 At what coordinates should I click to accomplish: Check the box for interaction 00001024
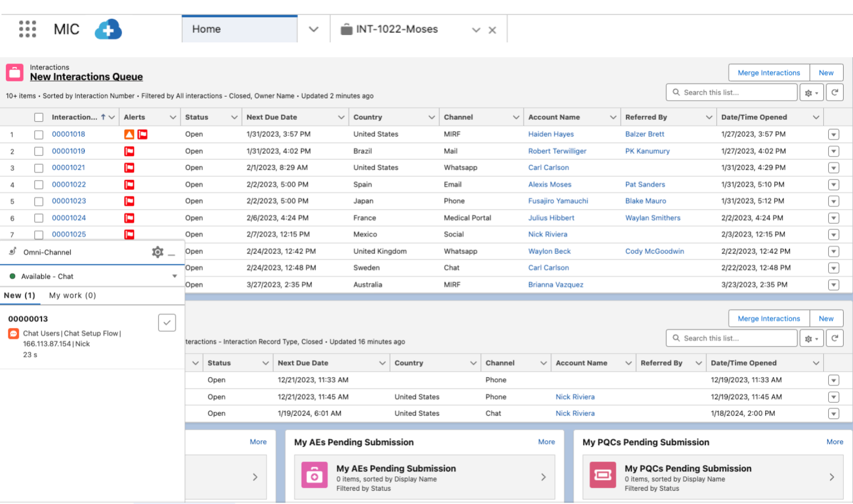39,218
